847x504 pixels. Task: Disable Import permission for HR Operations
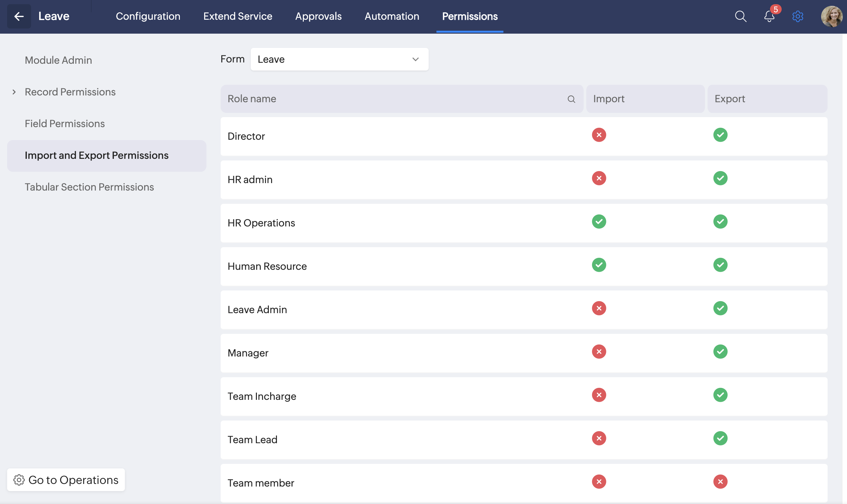(599, 222)
